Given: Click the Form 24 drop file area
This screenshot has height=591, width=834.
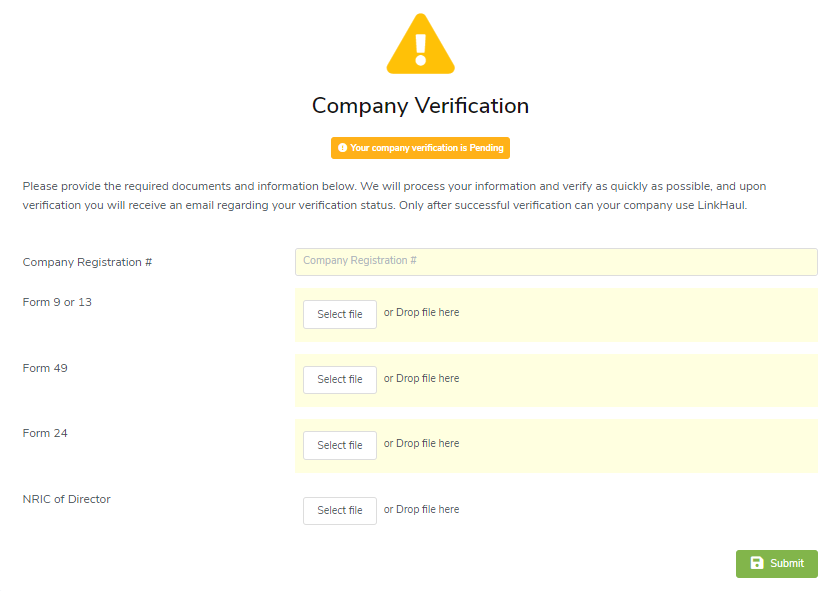Looking at the screenshot, I should 600,445.
